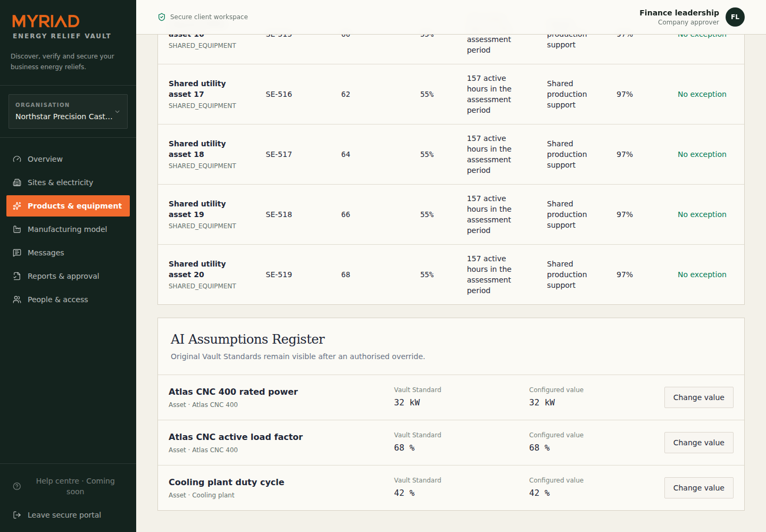Click the Overview gauge icon
Screen dimensions: 766x532
pyautogui.click(x=17, y=159)
